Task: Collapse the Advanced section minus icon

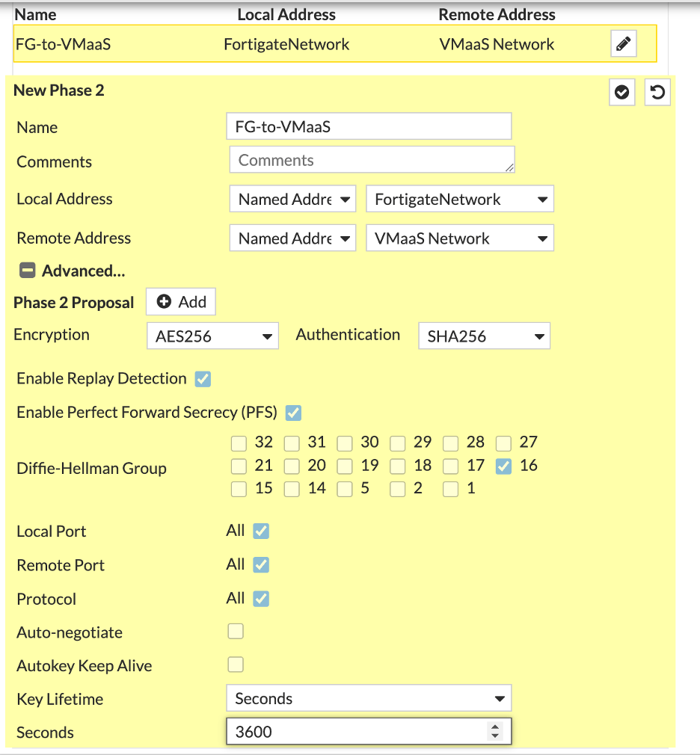Action: point(27,271)
